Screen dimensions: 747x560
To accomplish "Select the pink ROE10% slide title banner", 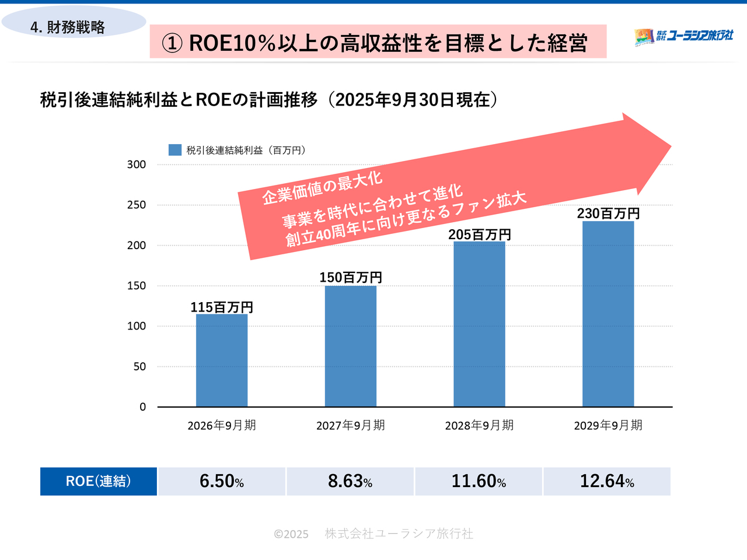I will (x=378, y=42).
